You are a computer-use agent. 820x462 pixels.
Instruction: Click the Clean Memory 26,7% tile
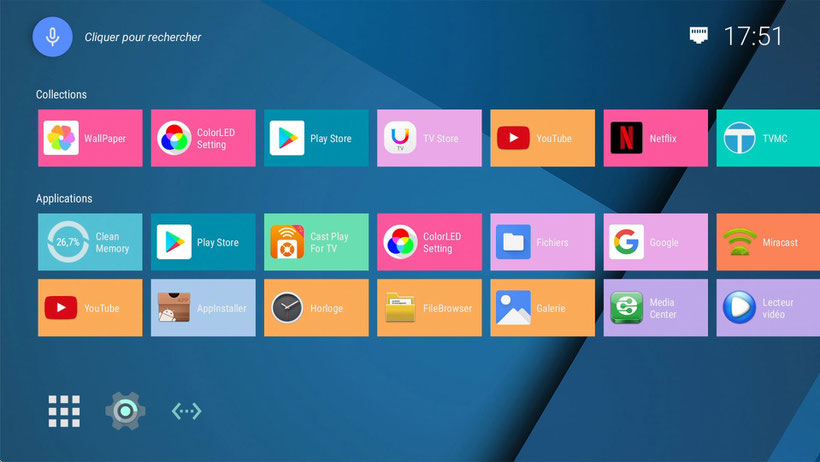pyautogui.click(x=90, y=242)
